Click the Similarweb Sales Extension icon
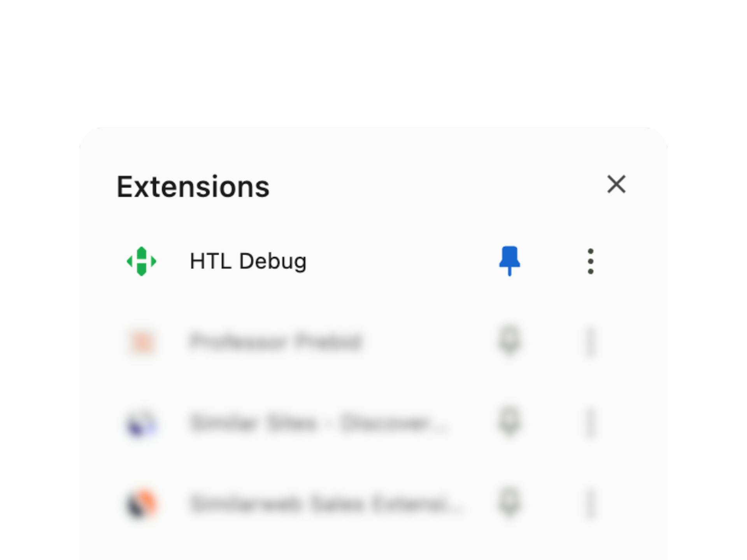 [x=142, y=504]
